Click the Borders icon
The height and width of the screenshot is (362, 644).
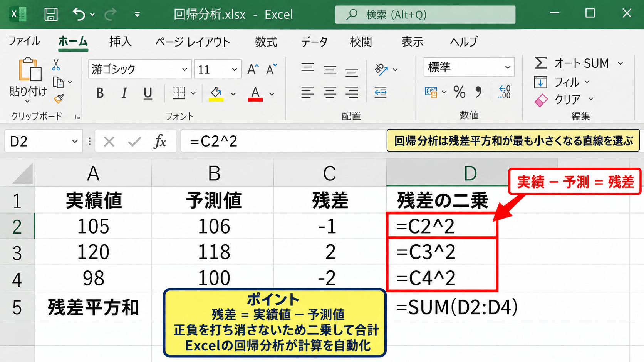tap(179, 93)
